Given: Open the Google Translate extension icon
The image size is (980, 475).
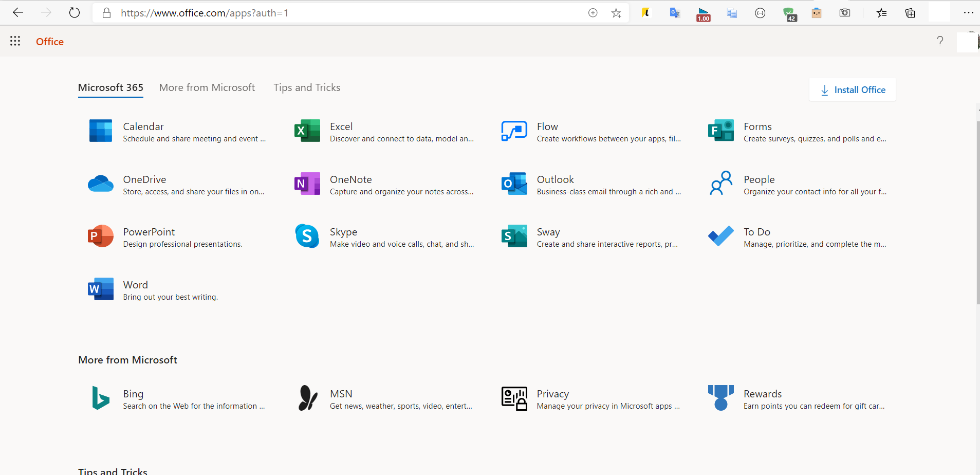Looking at the screenshot, I should pyautogui.click(x=675, y=13).
